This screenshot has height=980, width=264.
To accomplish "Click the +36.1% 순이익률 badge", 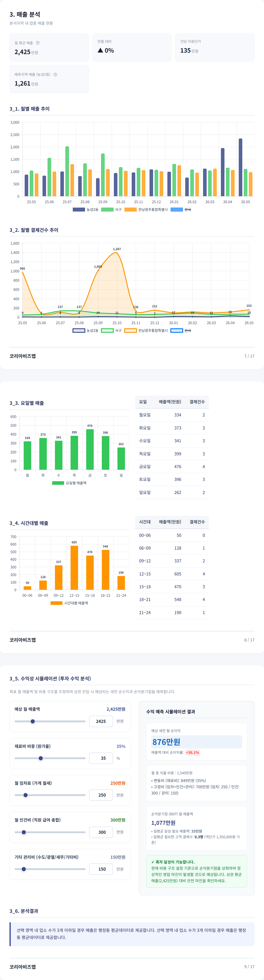I will [x=192, y=752].
